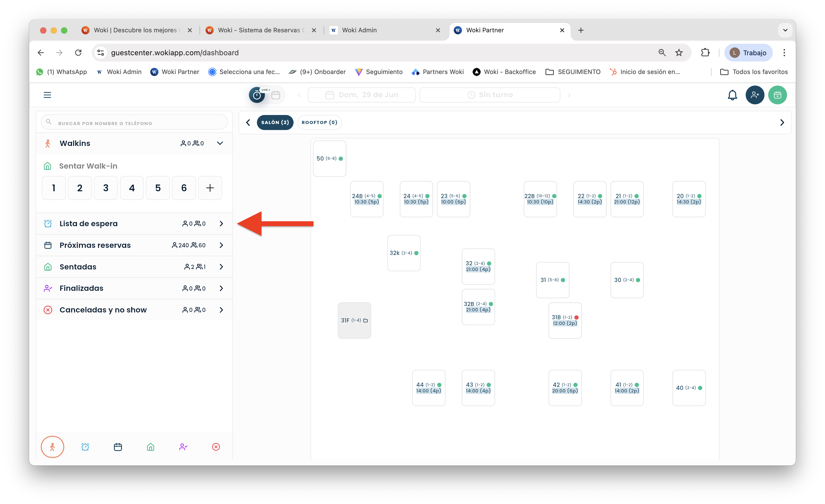This screenshot has width=825, height=504.
Task: Click the name or phone search field
Action: tap(134, 123)
